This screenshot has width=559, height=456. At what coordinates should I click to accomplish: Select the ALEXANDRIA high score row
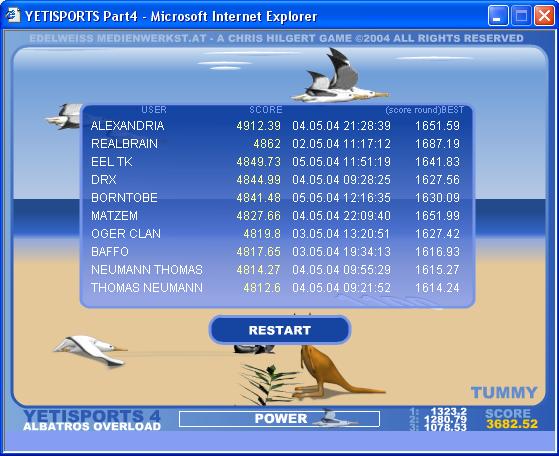pyautogui.click(x=275, y=125)
